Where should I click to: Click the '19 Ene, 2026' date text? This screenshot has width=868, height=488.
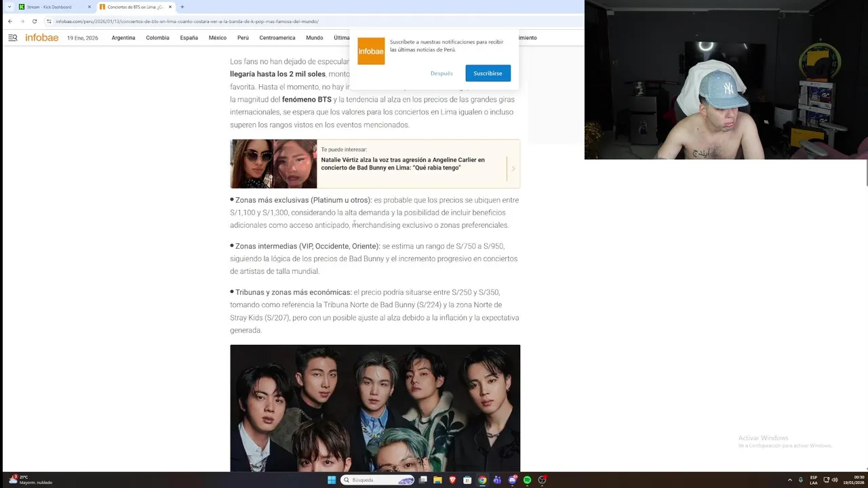point(83,38)
